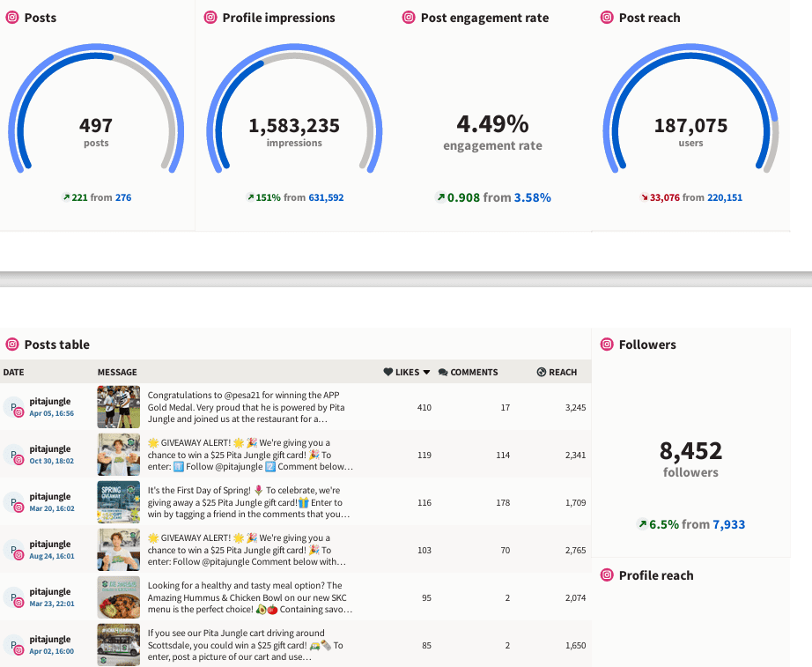Open the Hummus & Chicken Bowl post thumbnail
Screen dimensions: 812x667
[x=119, y=597]
